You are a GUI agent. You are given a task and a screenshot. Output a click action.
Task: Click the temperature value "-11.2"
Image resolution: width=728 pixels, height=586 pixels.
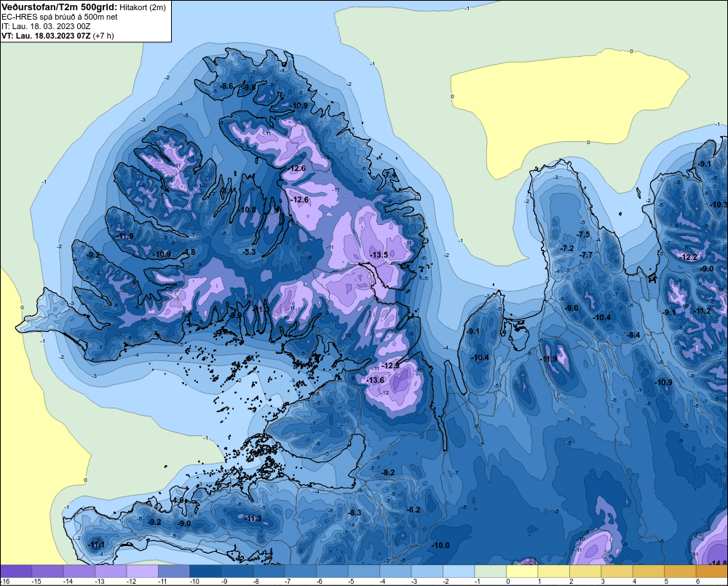[703, 311]
